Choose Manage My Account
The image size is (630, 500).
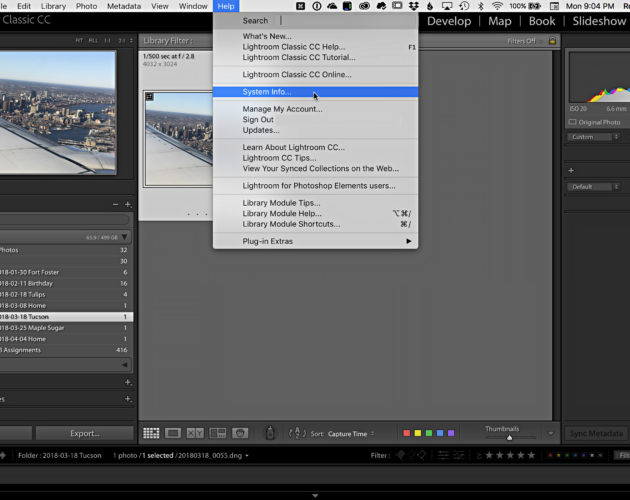tap(315, 109)
